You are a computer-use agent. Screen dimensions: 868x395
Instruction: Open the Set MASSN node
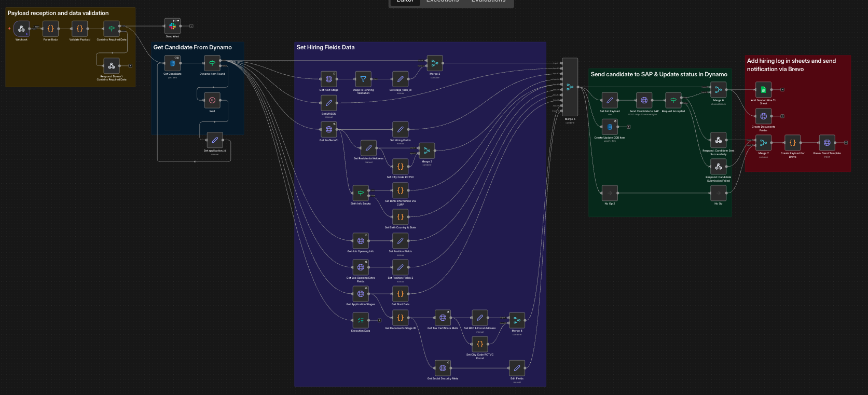pyautogui.click(x=328, y=103)
